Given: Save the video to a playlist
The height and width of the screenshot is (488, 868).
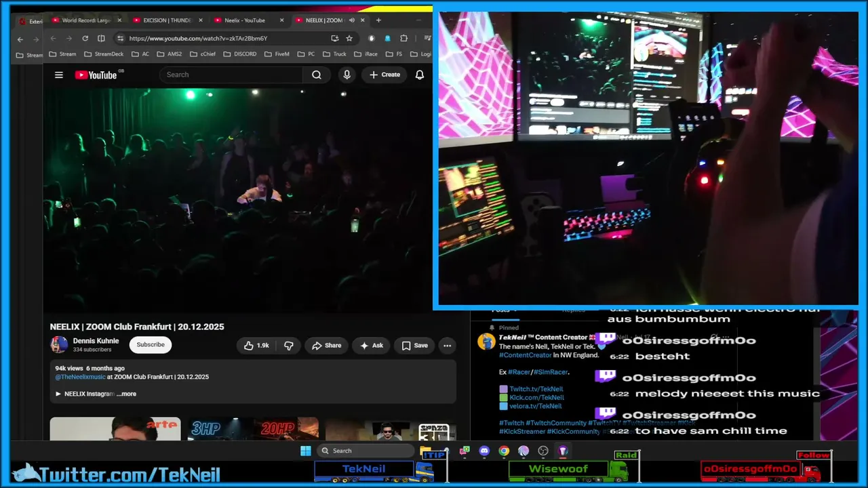Looking at the screenshot, I should pyautogui.click(x=414, y=346).
